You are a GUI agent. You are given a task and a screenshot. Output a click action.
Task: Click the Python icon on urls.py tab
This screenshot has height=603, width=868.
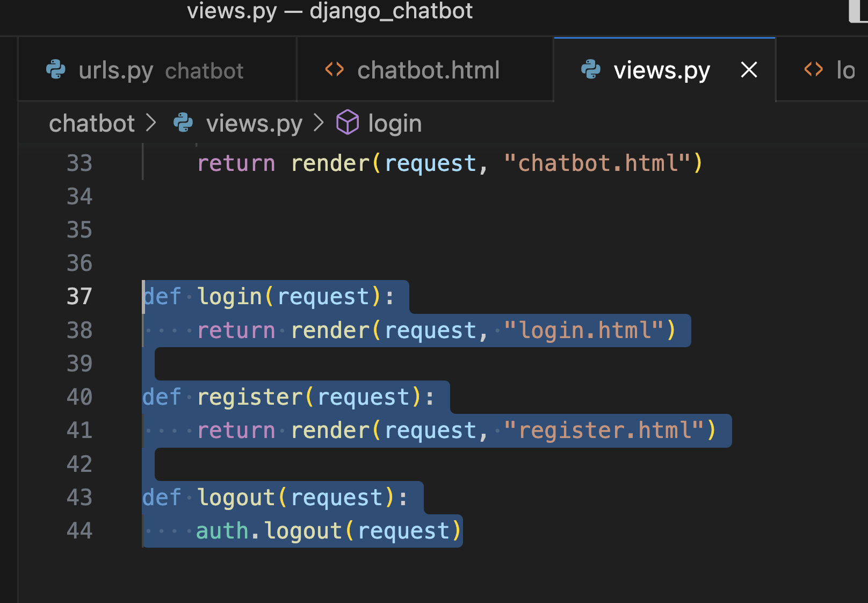[x=56, y=70]
